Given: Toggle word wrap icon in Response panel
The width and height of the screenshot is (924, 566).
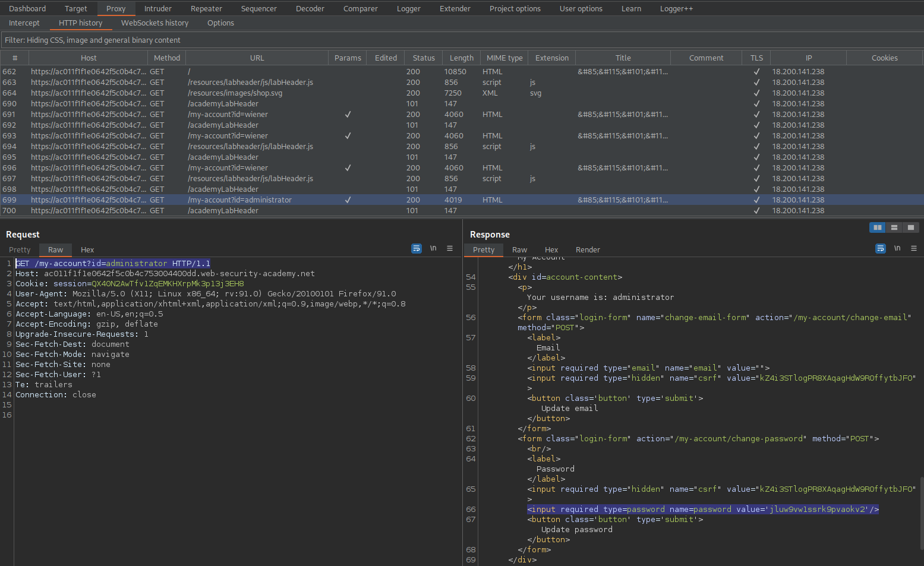Looking at the screenshot, I should 881,248.
